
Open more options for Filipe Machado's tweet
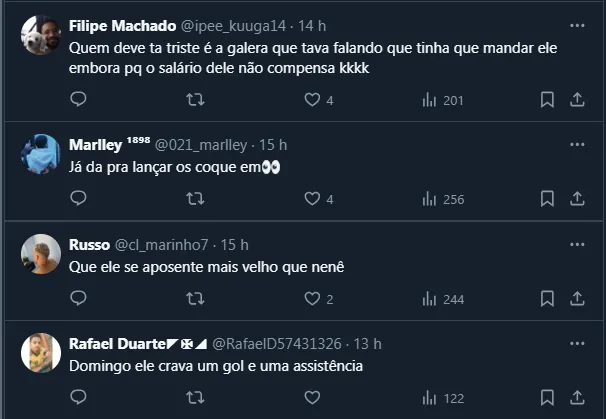[x=577, y=25]
